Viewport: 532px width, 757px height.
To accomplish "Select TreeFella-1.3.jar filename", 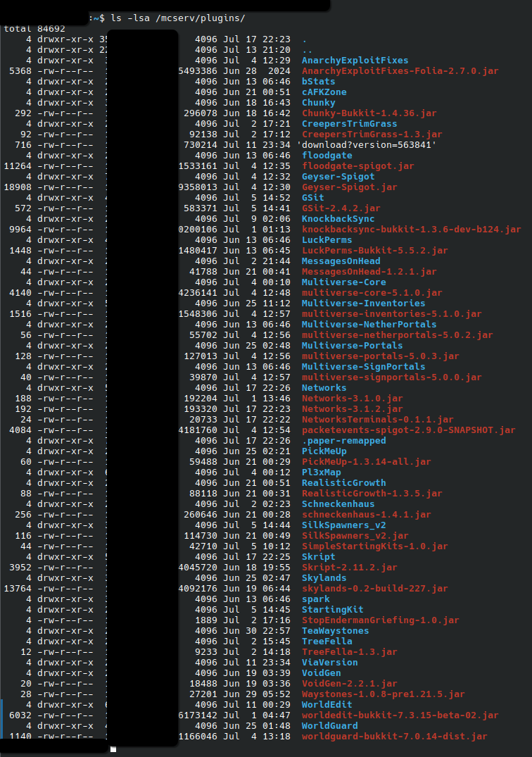I will (350, 652).
